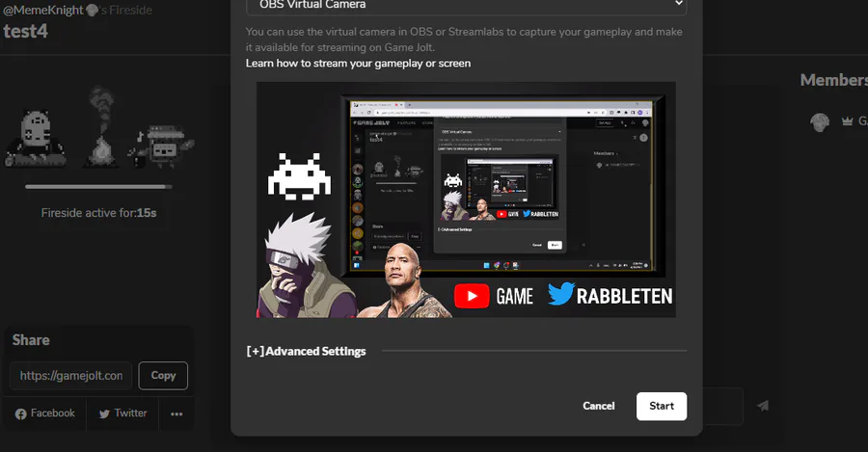Screen dimensions: 868x452
Task: Select the gamejolt share URL field
Action: [70, 376]
